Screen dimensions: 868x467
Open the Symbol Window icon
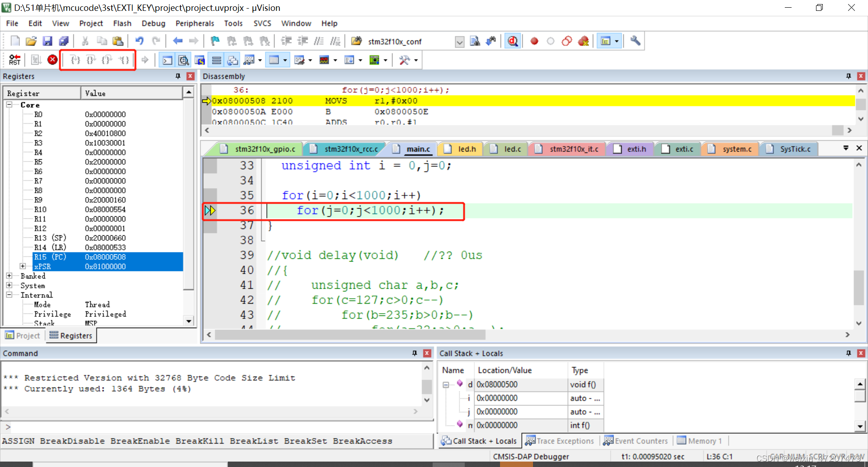200,59
